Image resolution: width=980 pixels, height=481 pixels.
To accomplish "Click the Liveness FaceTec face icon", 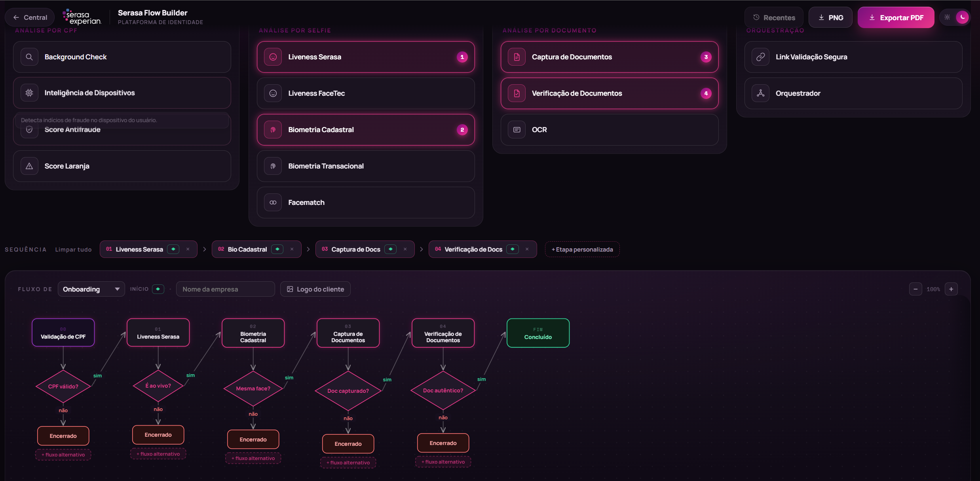I will [x=273, y=93].
